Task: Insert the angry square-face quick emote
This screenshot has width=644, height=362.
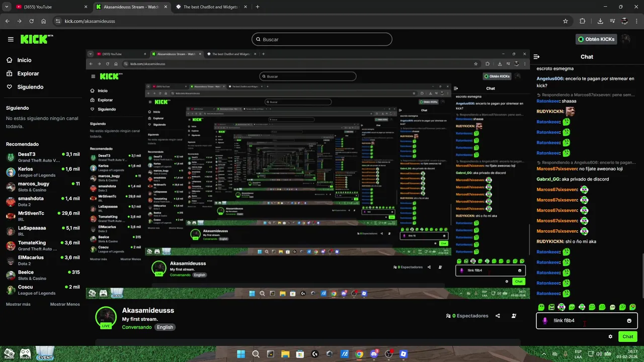Action: pos(551,307)
